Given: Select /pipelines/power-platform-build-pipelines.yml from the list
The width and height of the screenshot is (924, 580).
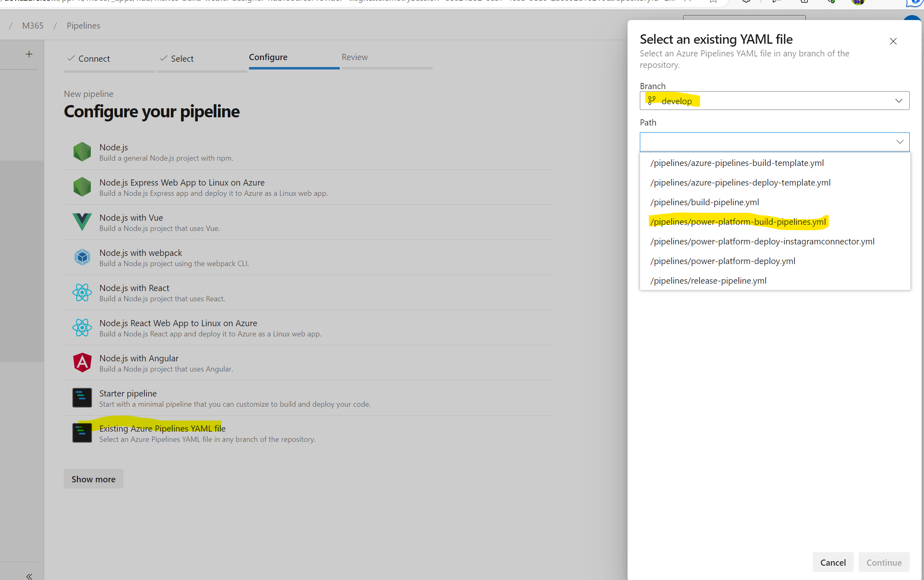Looking at the screenshot, I should click(738, 222).
